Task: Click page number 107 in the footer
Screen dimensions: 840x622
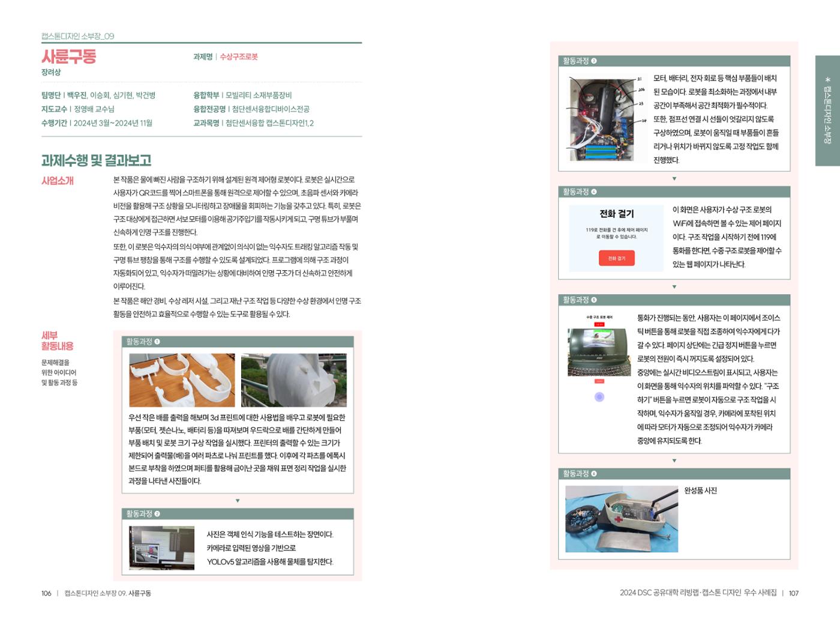Action: point(793,593)
